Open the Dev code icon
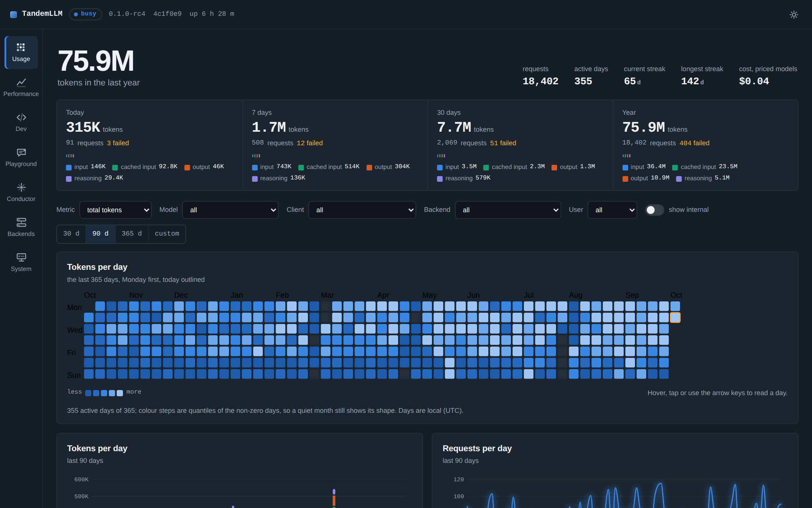Screen dimensions: 812x508 pyautogui.click(x=21, y=117)
